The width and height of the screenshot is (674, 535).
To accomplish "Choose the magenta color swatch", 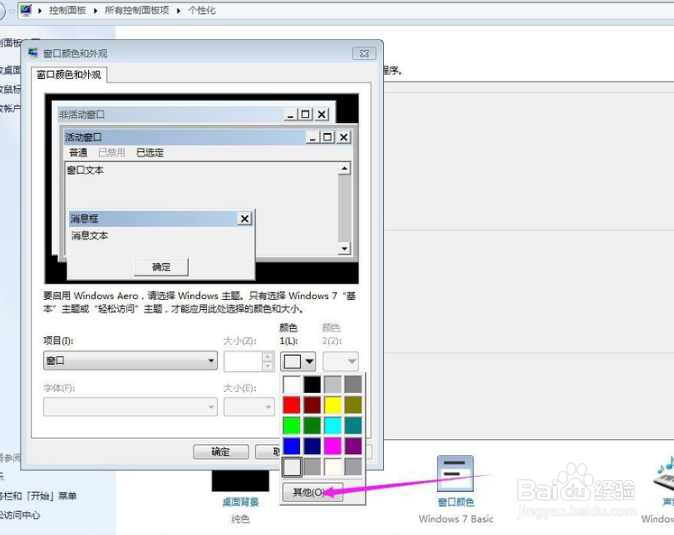I will click(333, 446).
